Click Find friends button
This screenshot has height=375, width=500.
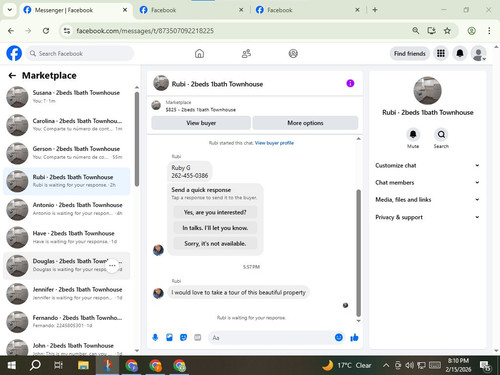point(410,53)
